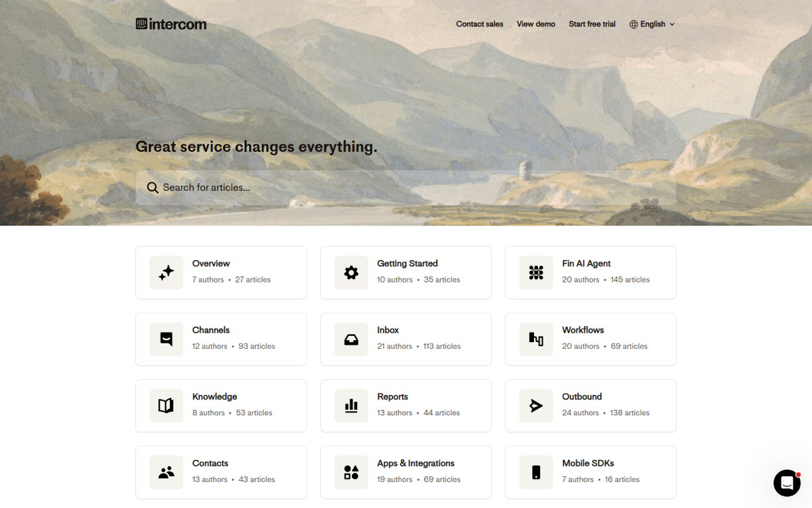Click the '20 authors • 145 articles' text

click(606, 280)
